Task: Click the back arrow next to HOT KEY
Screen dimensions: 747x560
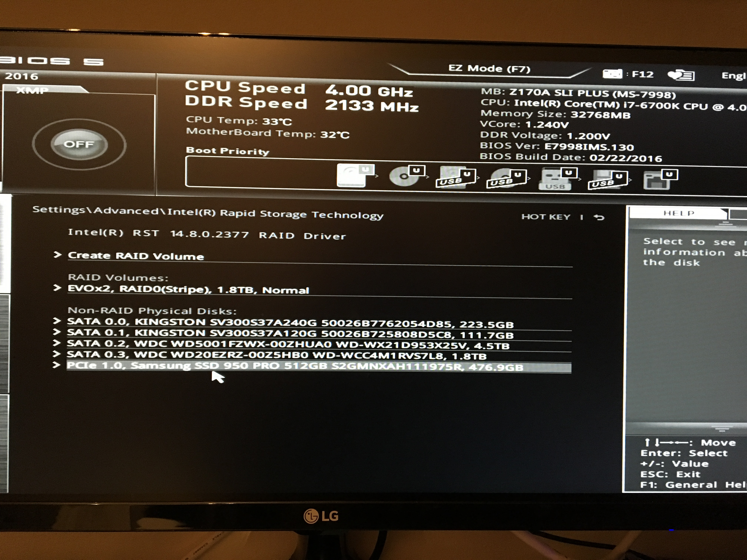Action: point(599,217)
